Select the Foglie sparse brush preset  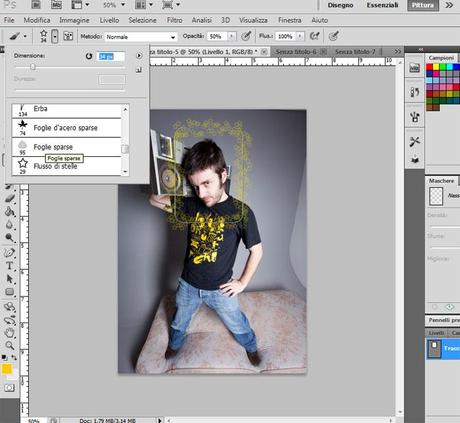tap(67, 147)
